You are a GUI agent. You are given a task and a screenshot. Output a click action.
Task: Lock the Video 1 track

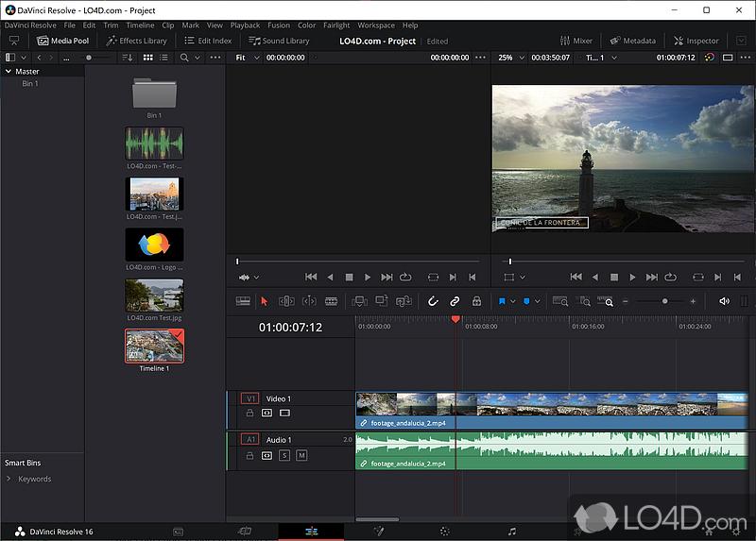point(249,413)
